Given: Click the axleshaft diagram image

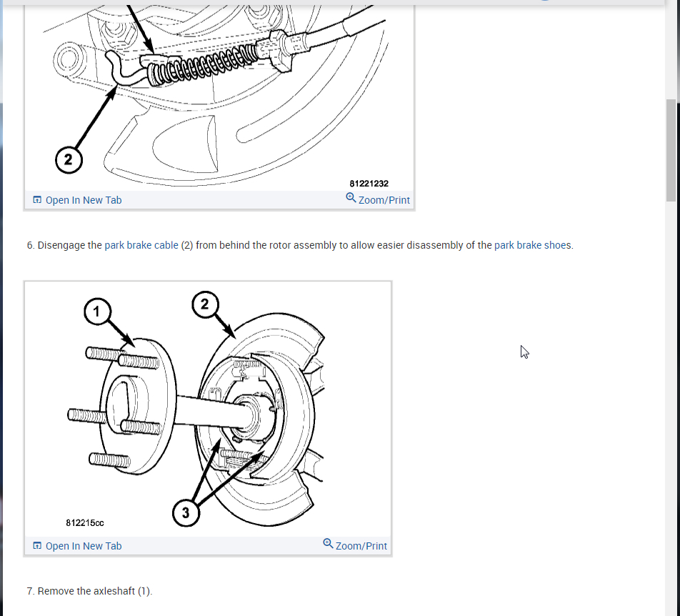Looking at the screenshot, I should (x=208, y=409).
